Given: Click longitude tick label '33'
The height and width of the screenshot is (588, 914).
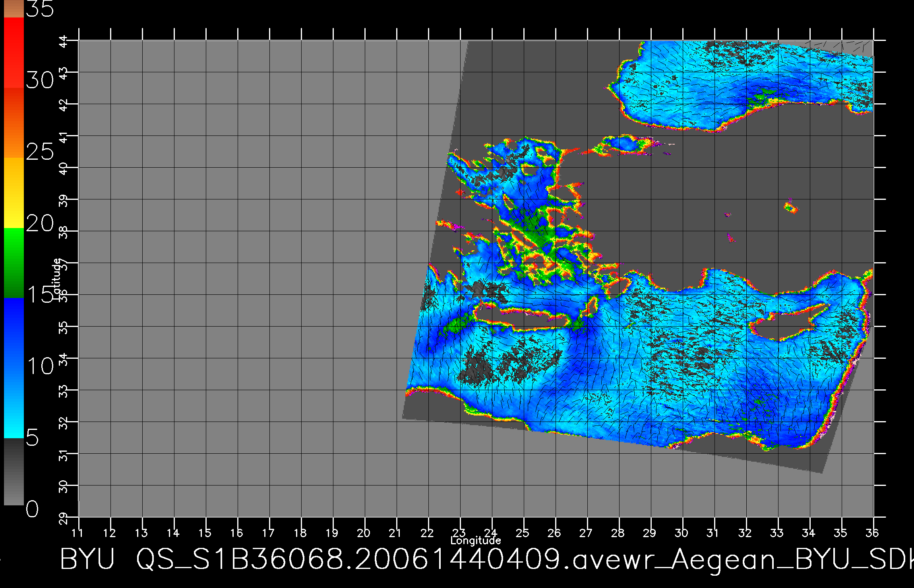Looking at the screenshot, I should point(777,533).
